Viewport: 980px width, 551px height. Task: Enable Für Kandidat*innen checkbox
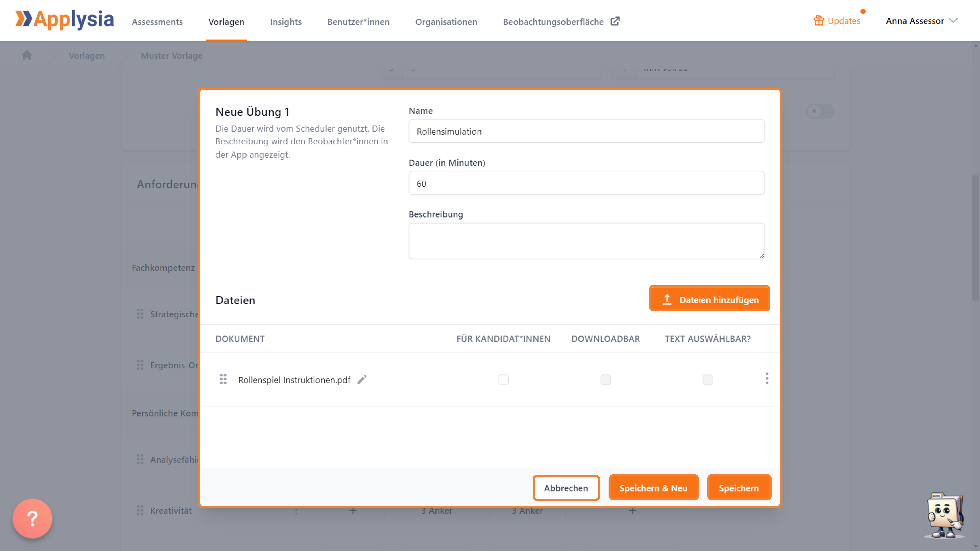click(x=503, y=380)
